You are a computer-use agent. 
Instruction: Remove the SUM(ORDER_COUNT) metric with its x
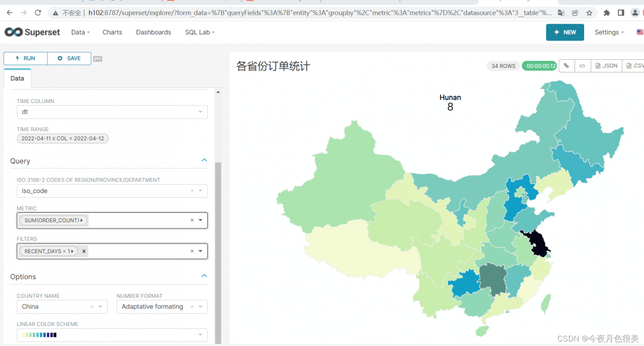point(192,220)
